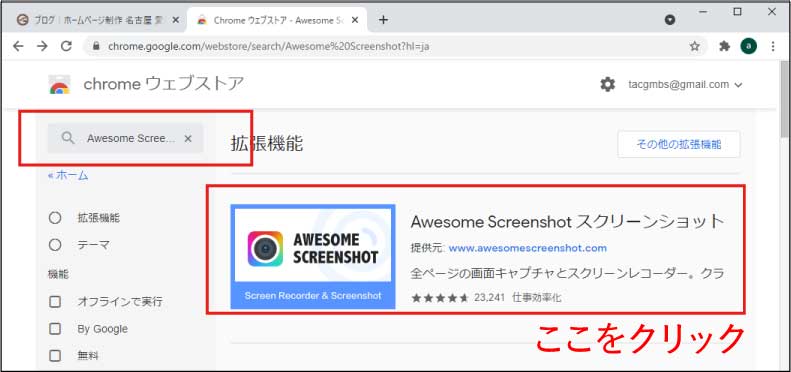
Task: Click the extension description text 全ページの画面キャプチャ
Action: pos(567,274)
